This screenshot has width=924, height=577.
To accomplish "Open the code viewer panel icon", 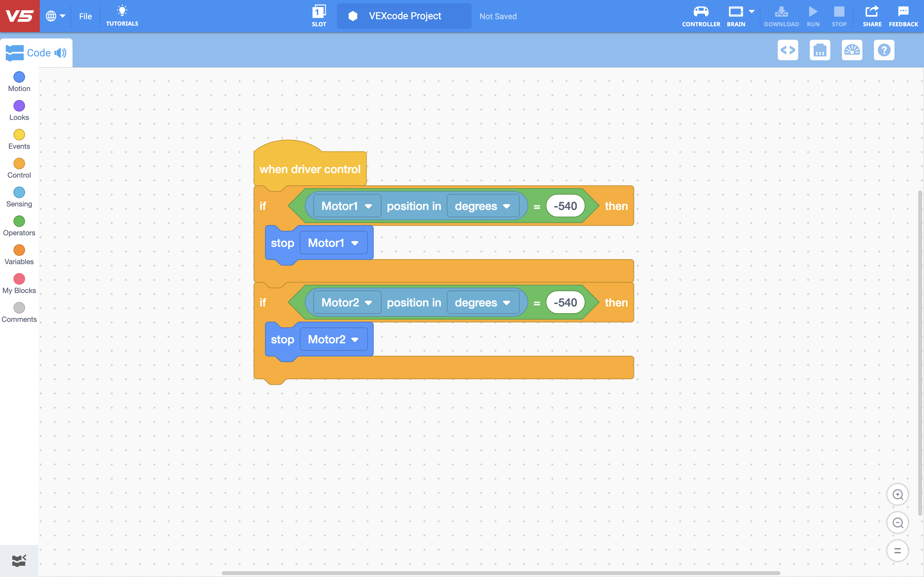I will tap(788, 50).
